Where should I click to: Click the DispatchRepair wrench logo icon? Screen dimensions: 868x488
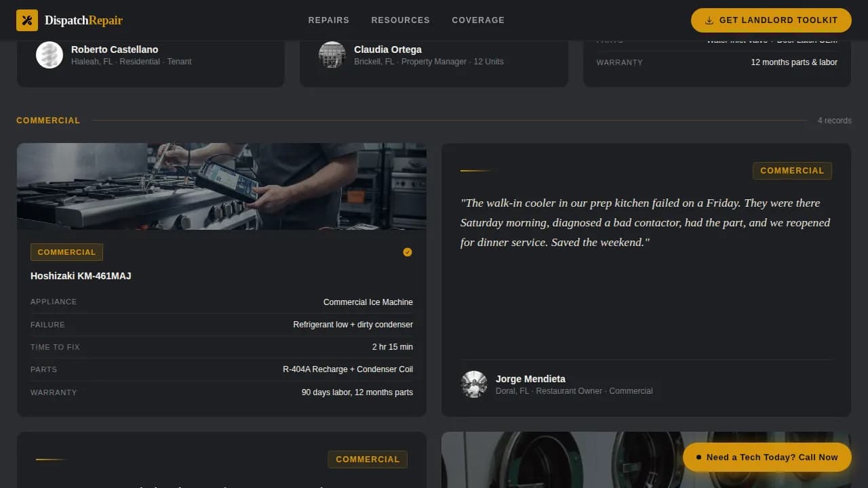27,20
